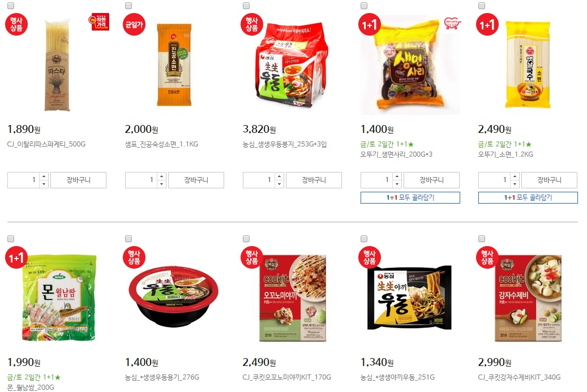Click 1+1 모두 골라담기 under 오뚜기 생면사리
The width and height of the screenshot is (587, 392).
[410, 197]
